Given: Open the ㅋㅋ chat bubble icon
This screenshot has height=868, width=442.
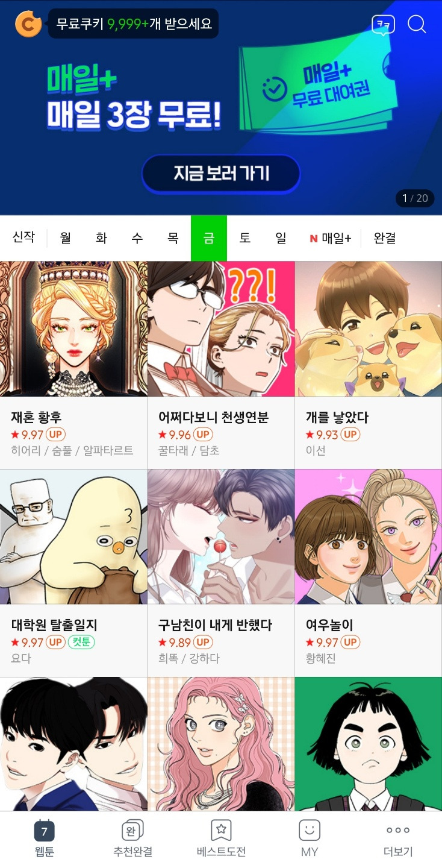Looking at the screenshot, I should (x=383, y=25).
